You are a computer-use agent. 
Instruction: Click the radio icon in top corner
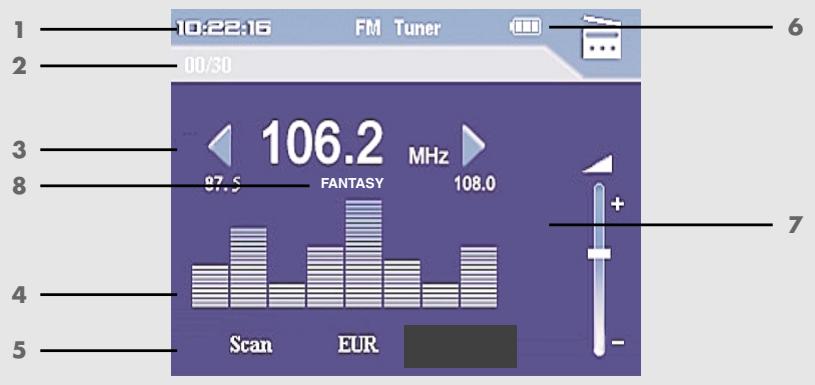coord(601,37)
